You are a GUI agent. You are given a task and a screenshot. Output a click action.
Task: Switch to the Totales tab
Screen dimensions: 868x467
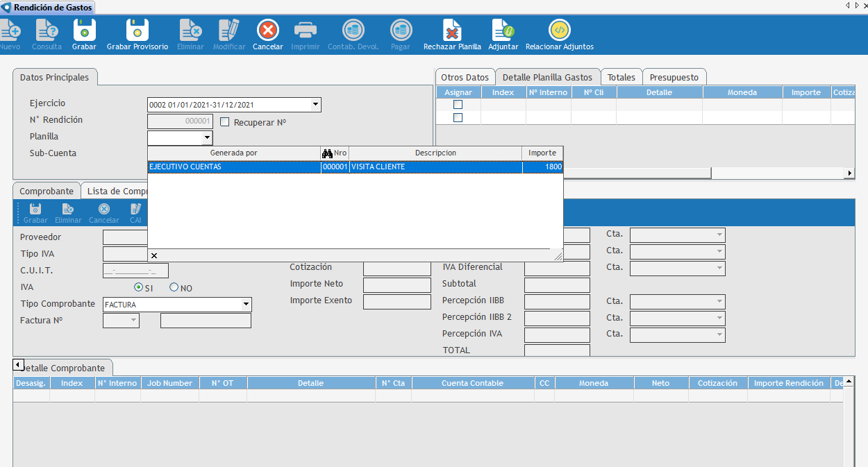coord(621,78)
